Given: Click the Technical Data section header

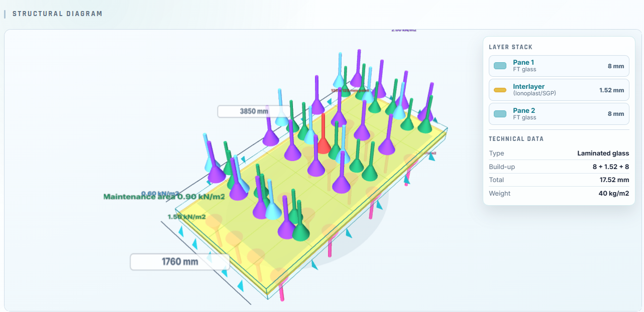Looking at the screenshot, I should point(516,139).
